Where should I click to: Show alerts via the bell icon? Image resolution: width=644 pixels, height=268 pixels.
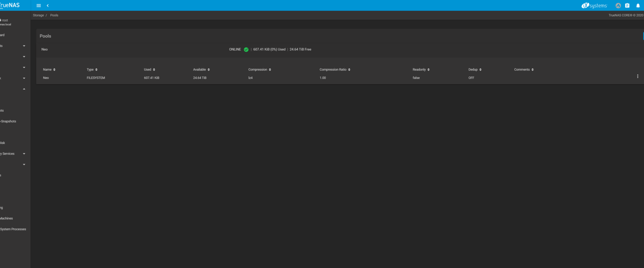click(x=638, y=6)
